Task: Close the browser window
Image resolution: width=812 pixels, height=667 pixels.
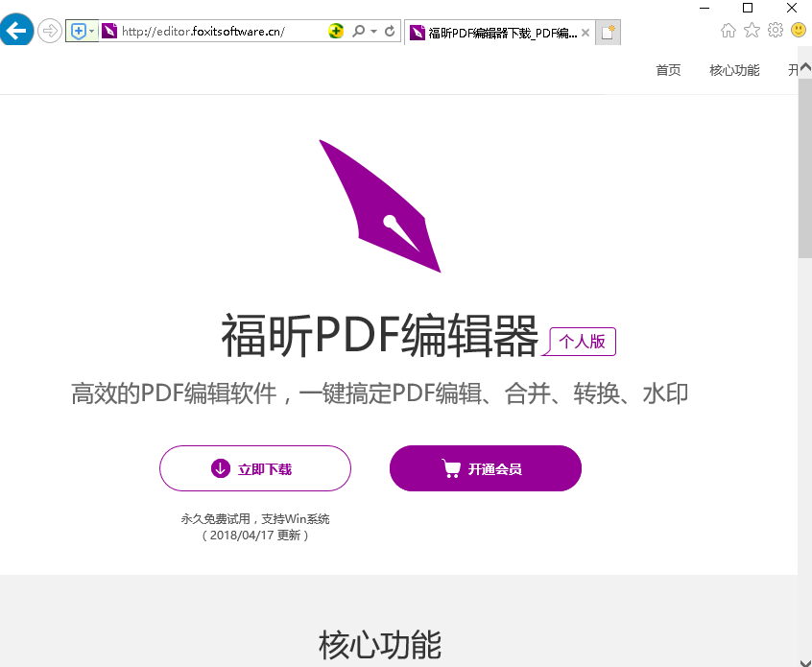Action: (x=792, y=8)
